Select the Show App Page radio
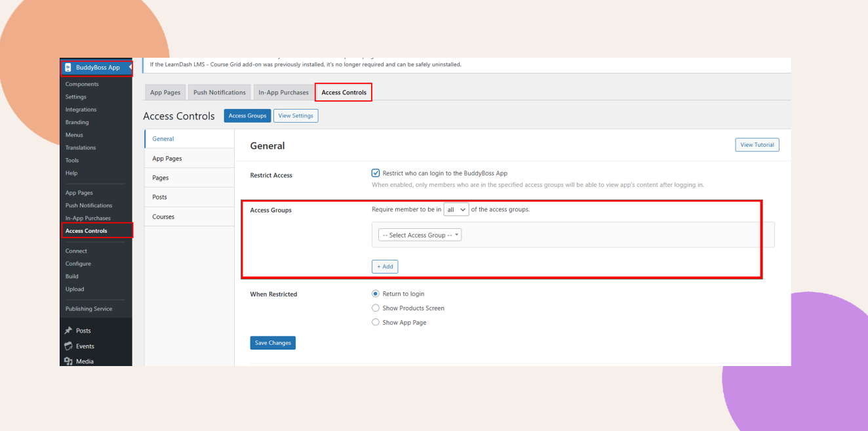This screenshot has height=431, width=868. tap(376, 322)
